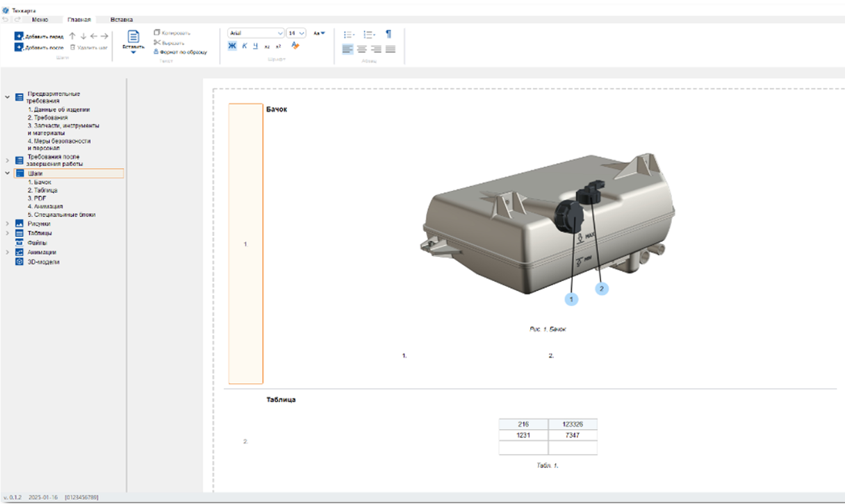
Task: Open the Меню tab
Action: click(x=40, y=19)
